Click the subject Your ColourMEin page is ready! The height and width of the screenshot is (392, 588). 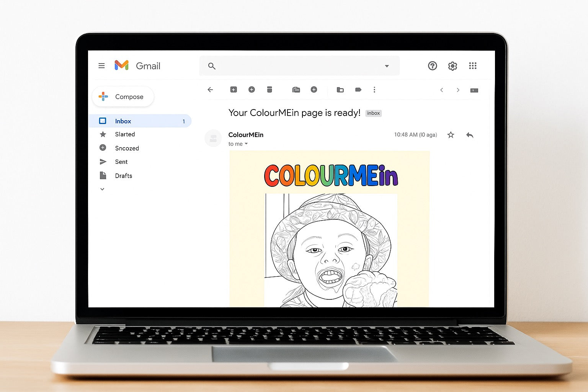point(294,113)
